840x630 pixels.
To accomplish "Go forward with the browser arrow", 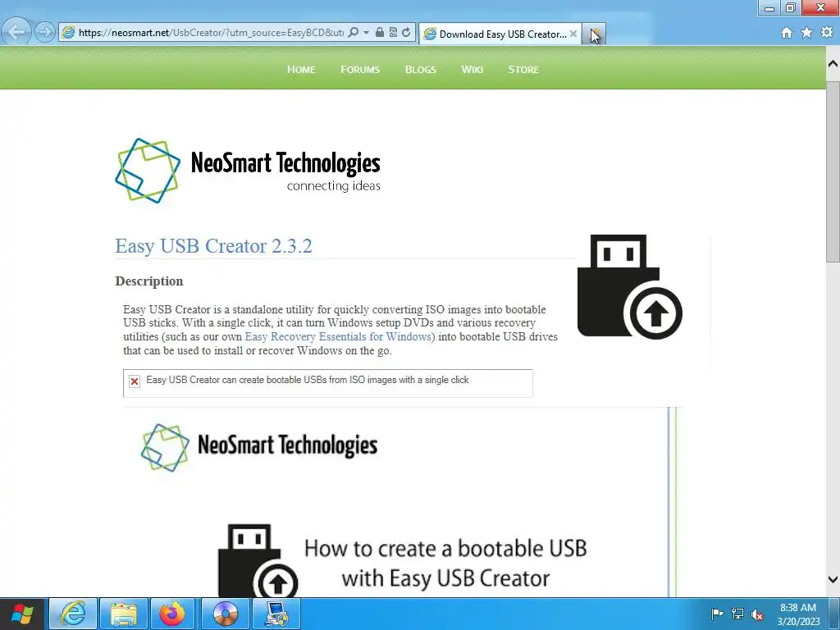I will coord(45,32).
